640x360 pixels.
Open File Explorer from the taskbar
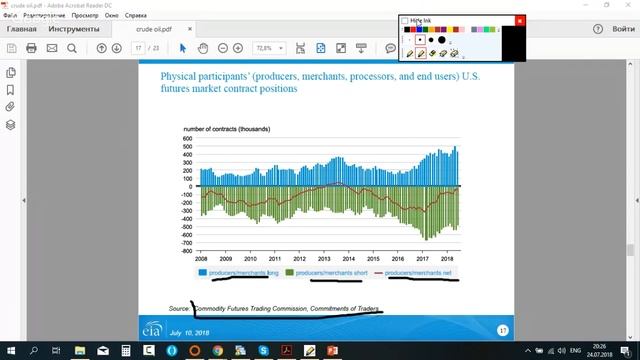(80, 351)
